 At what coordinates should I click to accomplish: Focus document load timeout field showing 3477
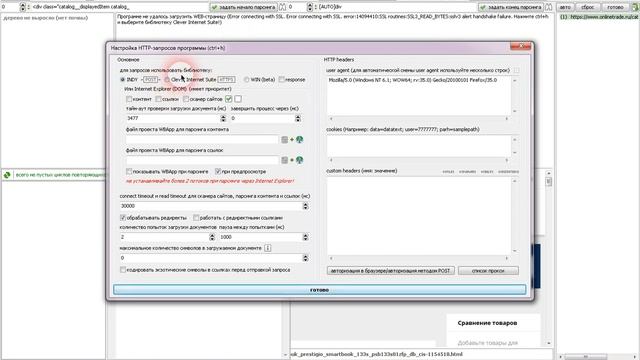tap(173, 118)
